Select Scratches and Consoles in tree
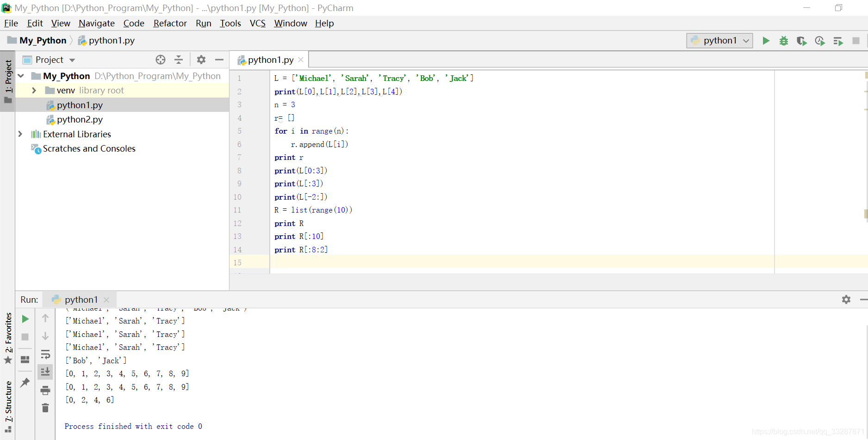The height and width of the screenshot is (440, 868). [89, 149]
